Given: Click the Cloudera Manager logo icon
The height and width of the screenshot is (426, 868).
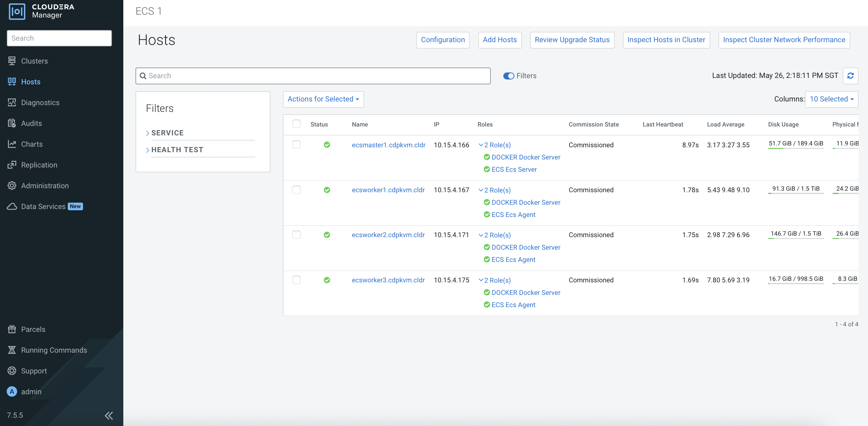Looking at the screenshot, I should coord(17,12).
